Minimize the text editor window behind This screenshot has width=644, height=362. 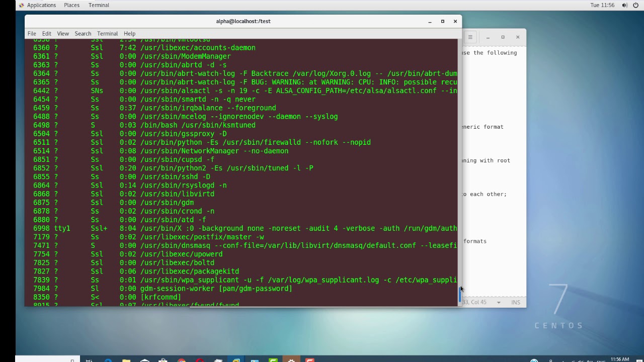click(x=488, y=37)
